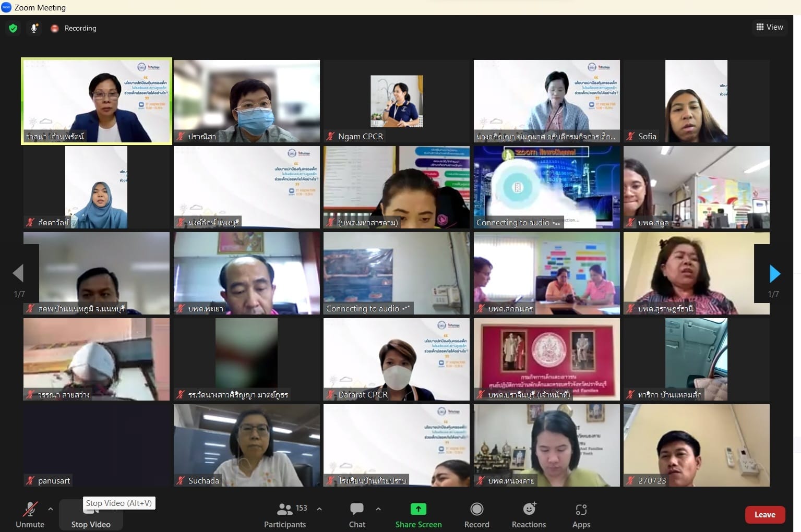Expand audio options arrow beside Unmute

click(x=51, y=509)
